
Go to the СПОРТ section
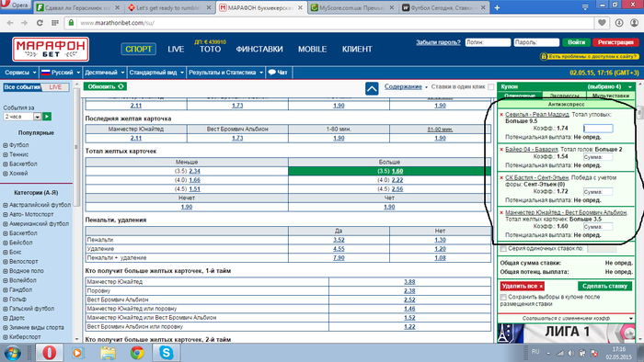click(138, 50)
